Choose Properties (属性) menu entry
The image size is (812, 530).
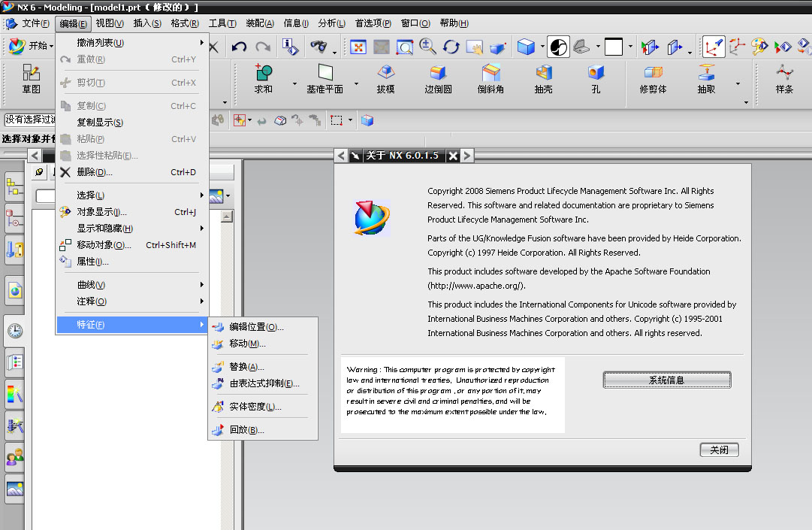132,262
